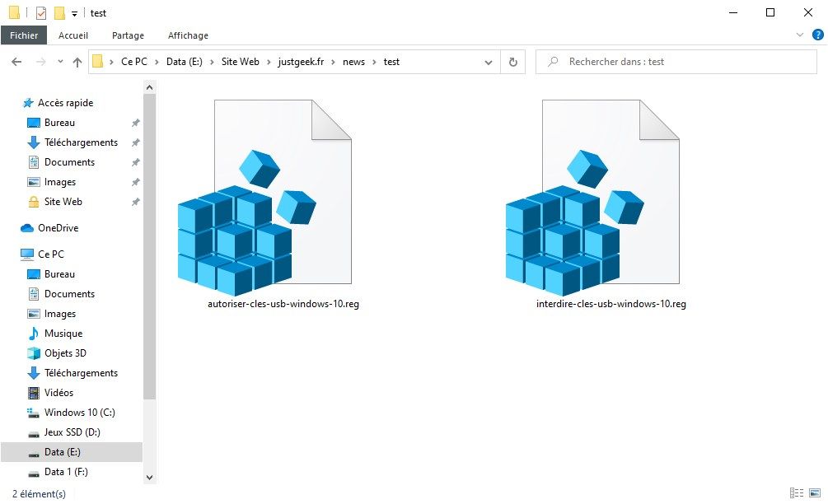Viewport: 828px width, 504px height.
Task: Click justgeek.fr in the breadcrumb path
Action: click(x=301, y=62)
